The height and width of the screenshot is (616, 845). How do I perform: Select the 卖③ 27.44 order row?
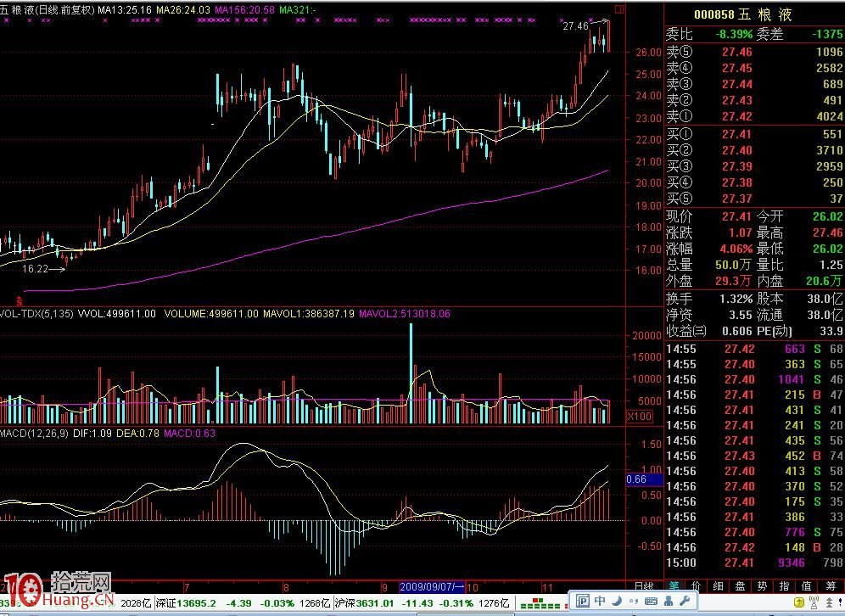tap(754, 84)
